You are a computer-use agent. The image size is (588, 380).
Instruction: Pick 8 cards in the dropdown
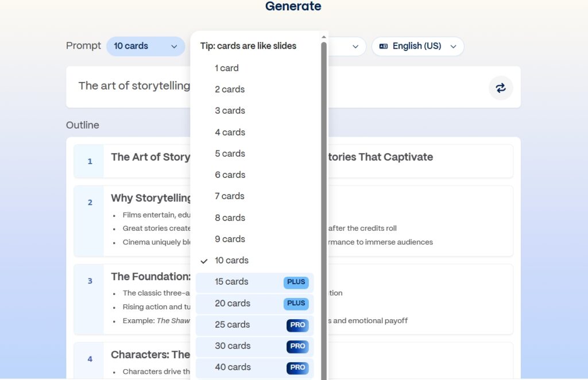230,218
